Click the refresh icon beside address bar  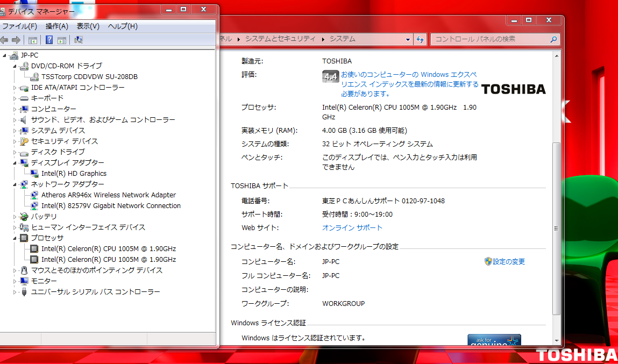point(420,39)
